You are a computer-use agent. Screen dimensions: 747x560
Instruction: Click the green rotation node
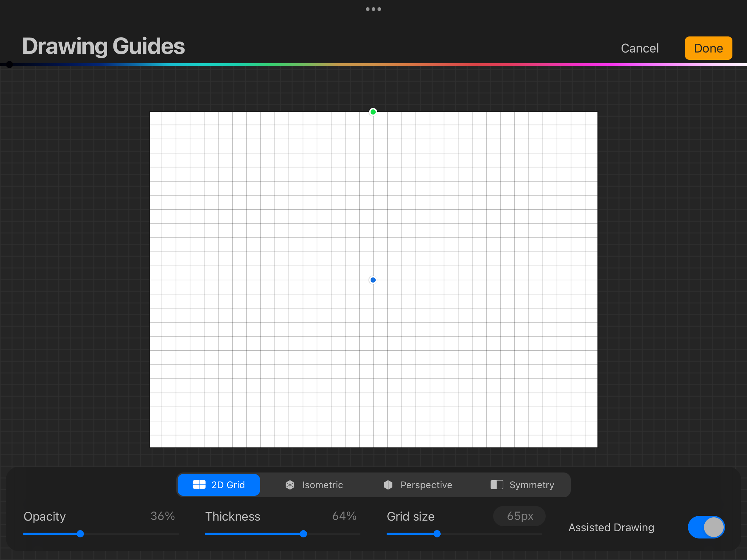coord(373,112)
